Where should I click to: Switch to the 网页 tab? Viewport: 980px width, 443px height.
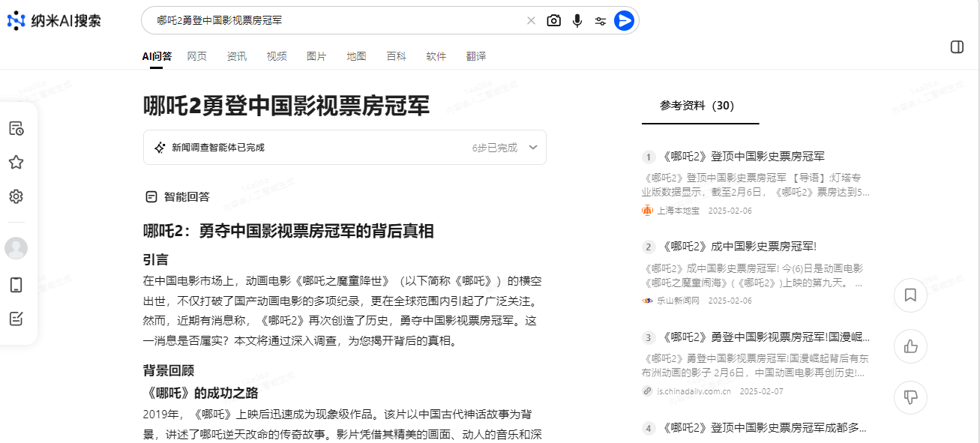(196, 56)
